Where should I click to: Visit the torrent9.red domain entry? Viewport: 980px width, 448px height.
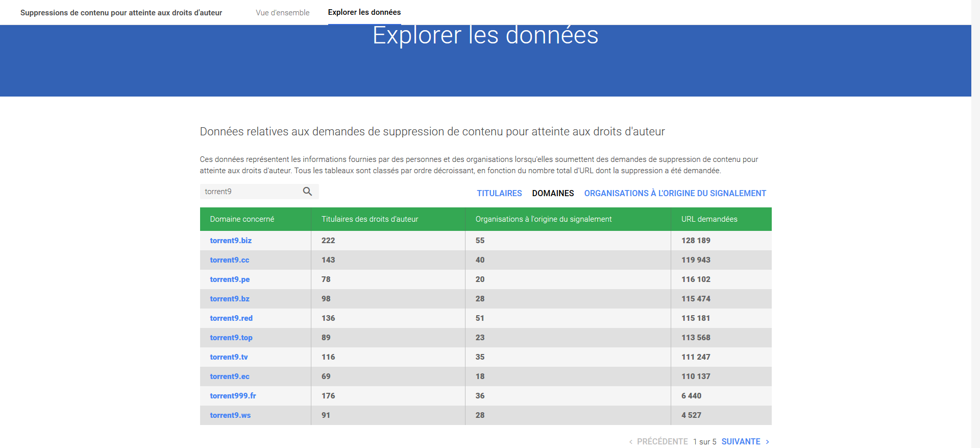(x=231, y=318)
